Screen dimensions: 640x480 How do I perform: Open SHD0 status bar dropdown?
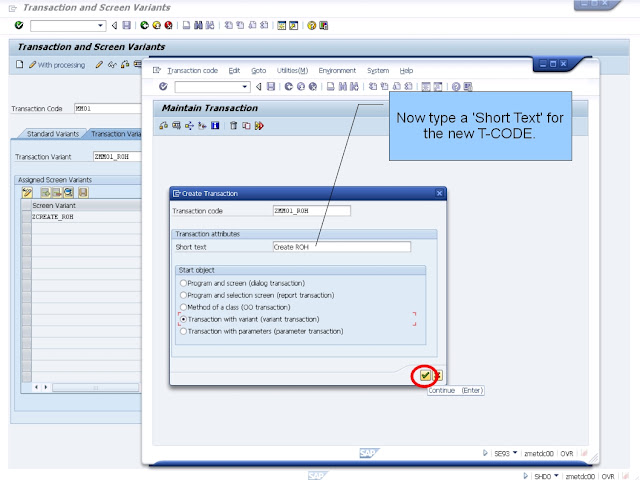coord(556,476)
